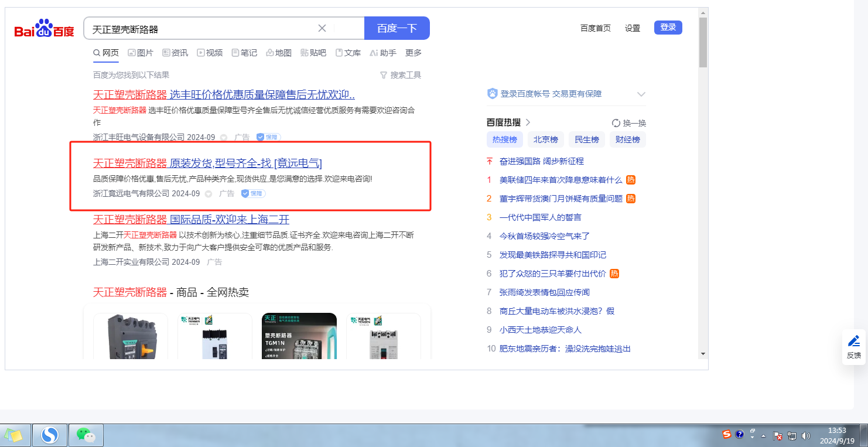Select the 北京榜 hot list tab

[x=545, y=139]
